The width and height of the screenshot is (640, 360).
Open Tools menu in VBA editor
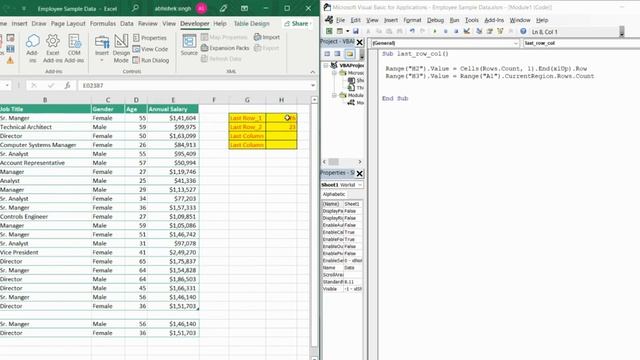click(x=472, y=20)
